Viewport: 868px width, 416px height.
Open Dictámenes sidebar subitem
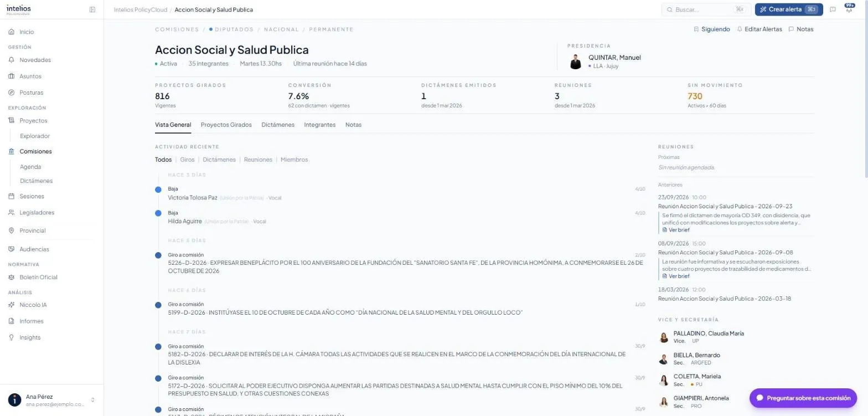[36, 181]
